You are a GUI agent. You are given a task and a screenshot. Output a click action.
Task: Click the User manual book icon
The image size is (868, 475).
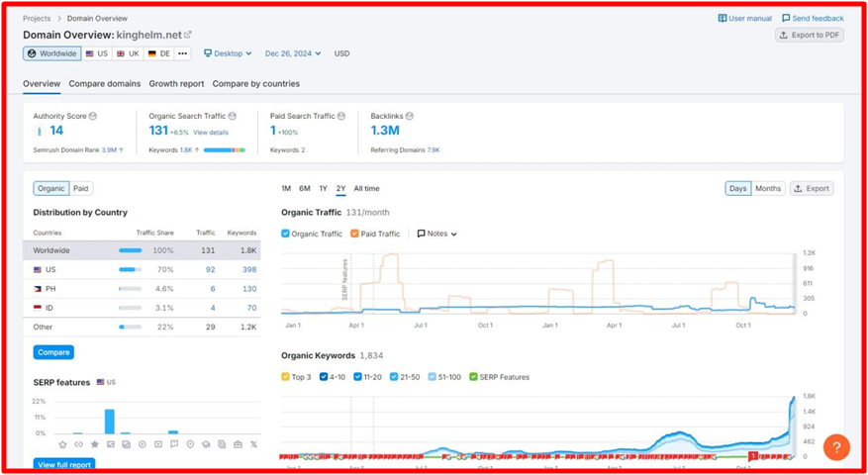(x=723, y=18)
